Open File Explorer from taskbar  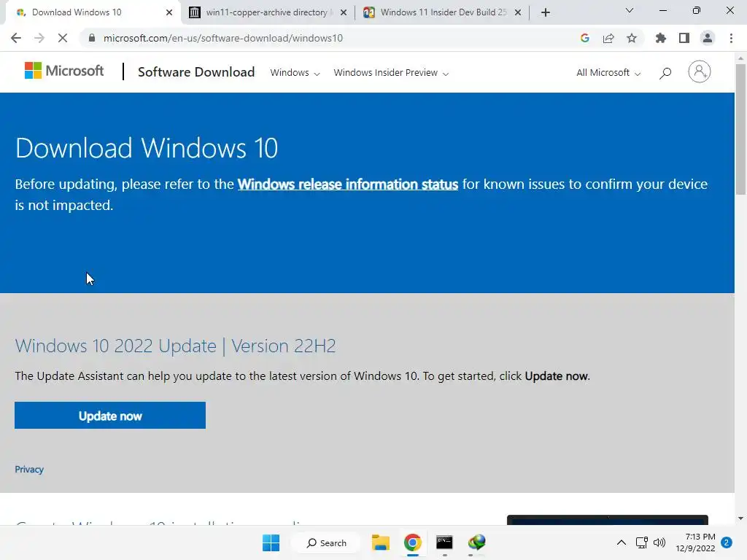click(380, 542)
